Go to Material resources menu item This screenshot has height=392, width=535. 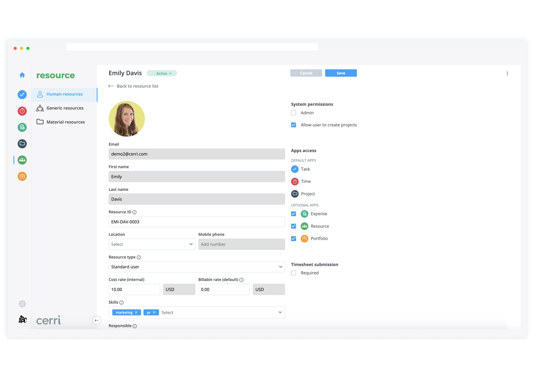(65, 122)
